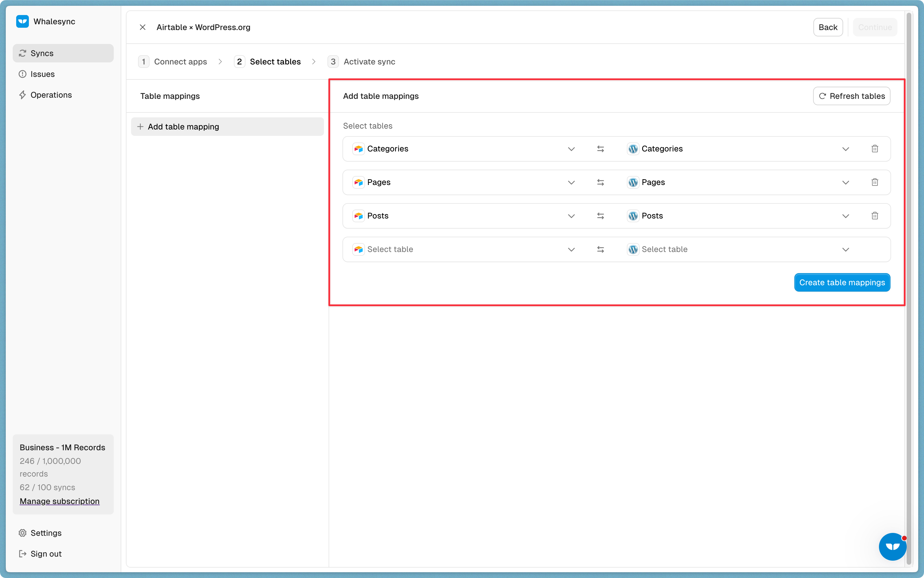Open the WordPress Categories table dropdown
Screen dimensions: 924x578
[x=738, y=149]
